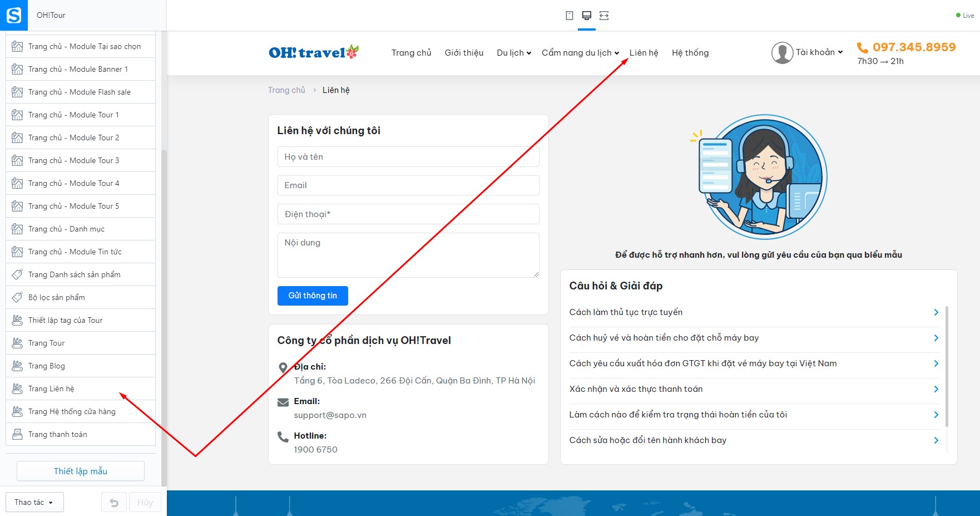Expand 'kiểm tra trạng thái hoàn tiền' question
The image size is (980, 516).
click(754, 415)
